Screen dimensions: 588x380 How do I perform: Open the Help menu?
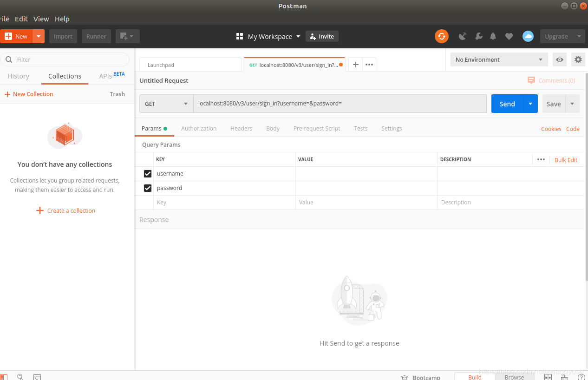tap(62, 19)
